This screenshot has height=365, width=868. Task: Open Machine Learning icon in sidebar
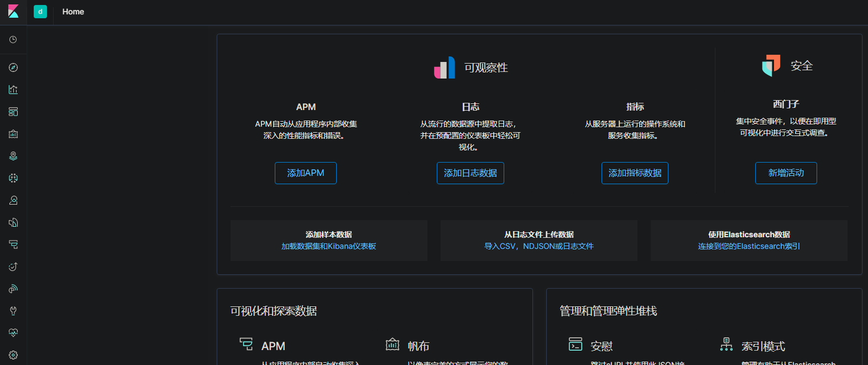[13, 178]
